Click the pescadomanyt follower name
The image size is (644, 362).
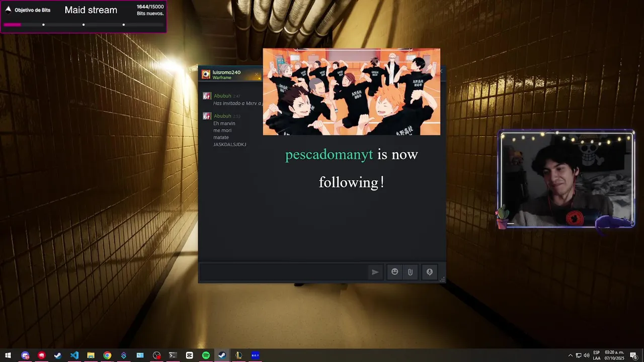click(x=329, y=155)
